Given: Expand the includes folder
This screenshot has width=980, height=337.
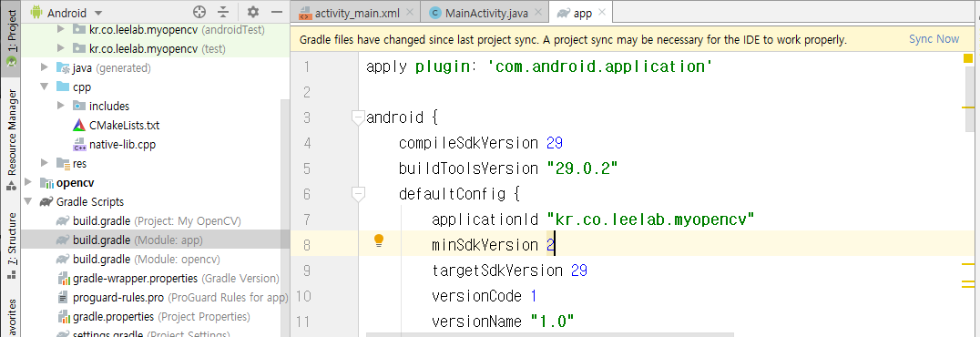Looking at the screenshot, I should (x=61, y=106).
